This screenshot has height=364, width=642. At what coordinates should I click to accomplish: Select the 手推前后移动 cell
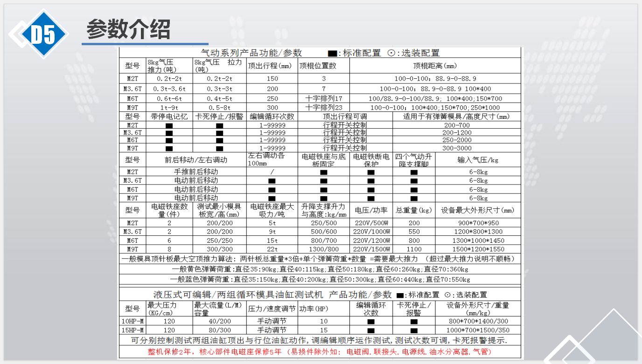tap(196, 172)
